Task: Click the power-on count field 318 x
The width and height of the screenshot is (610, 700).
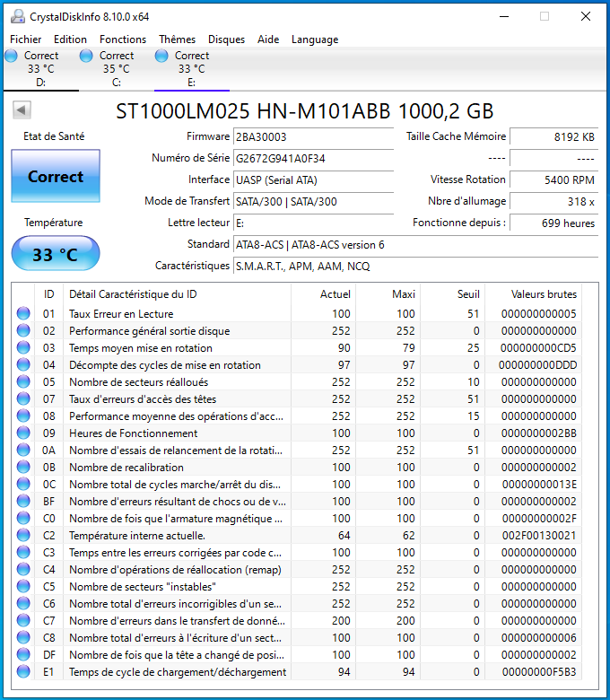Action: pyautogui.click(x=553, y=201)
